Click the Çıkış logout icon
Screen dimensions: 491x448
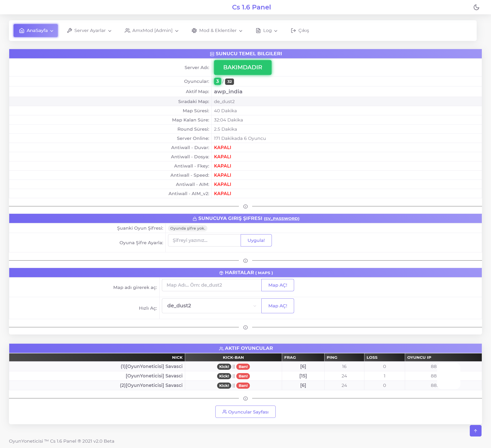click(x=293, y=31)
